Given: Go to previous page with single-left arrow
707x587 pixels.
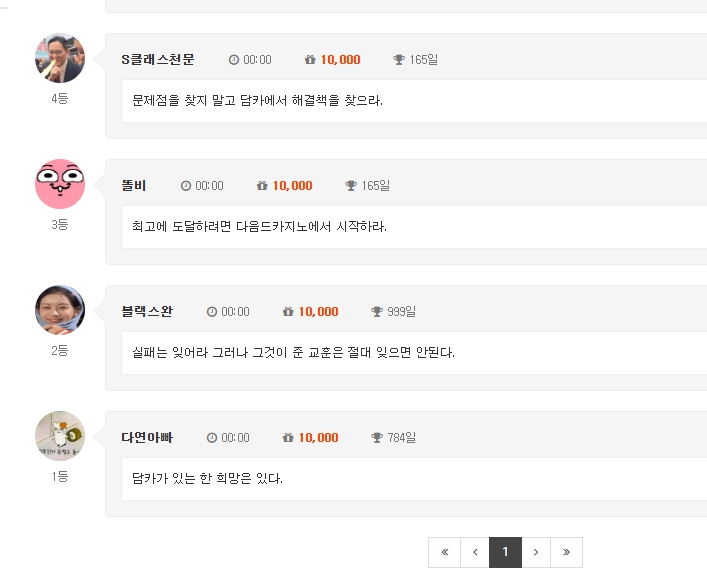Looking at the screenshot, I should pos(475,552).
